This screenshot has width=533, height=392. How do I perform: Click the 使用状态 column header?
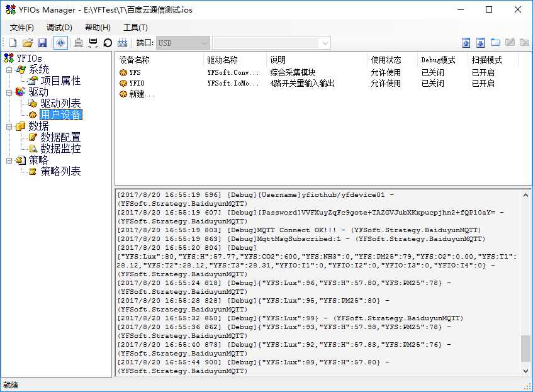pyautogui.click(x=386, y=60)
